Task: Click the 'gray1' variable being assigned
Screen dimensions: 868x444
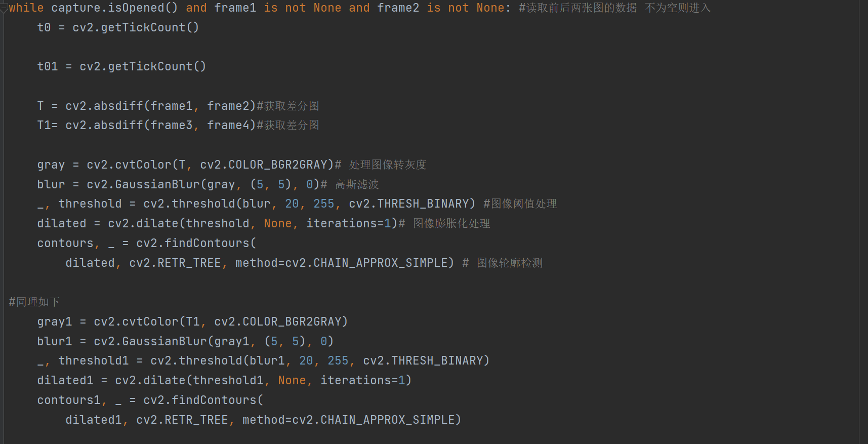Action: point(55,321)
